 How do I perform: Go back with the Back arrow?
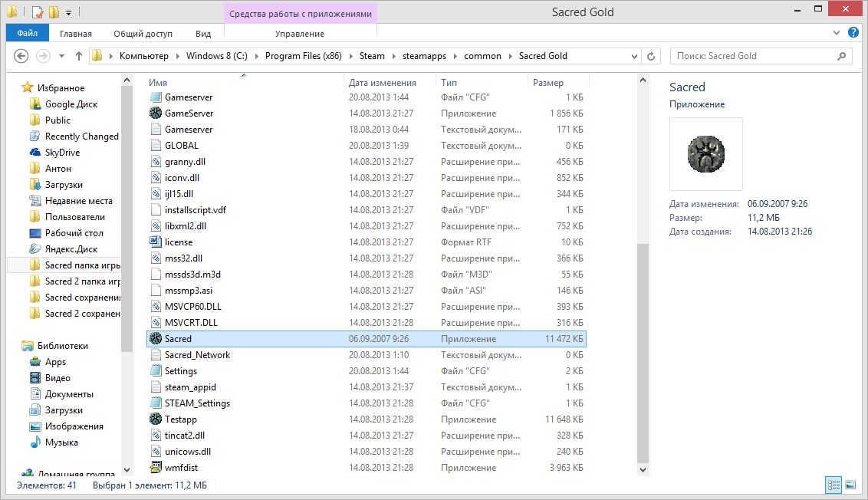coord(21,56)
